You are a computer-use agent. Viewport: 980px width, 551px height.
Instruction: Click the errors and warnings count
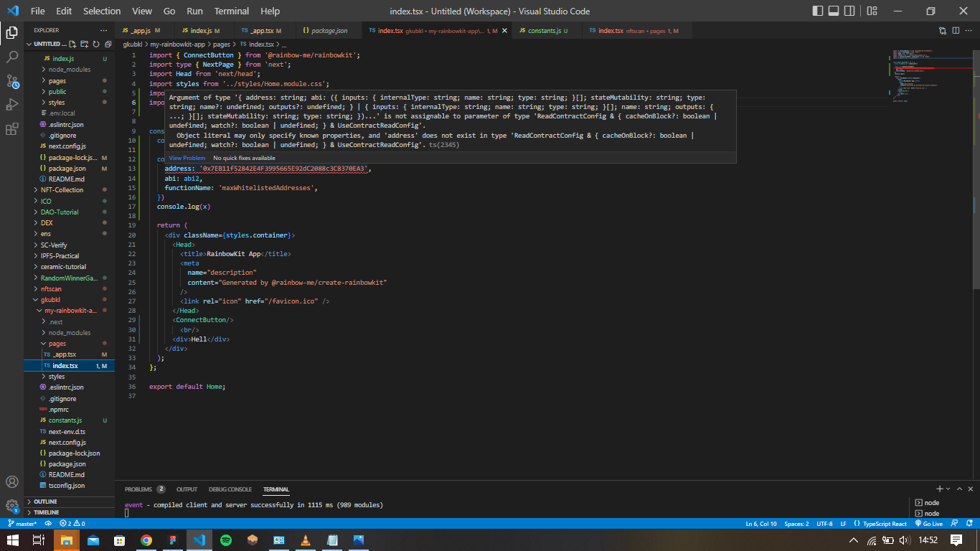click(x=72, y=524)
